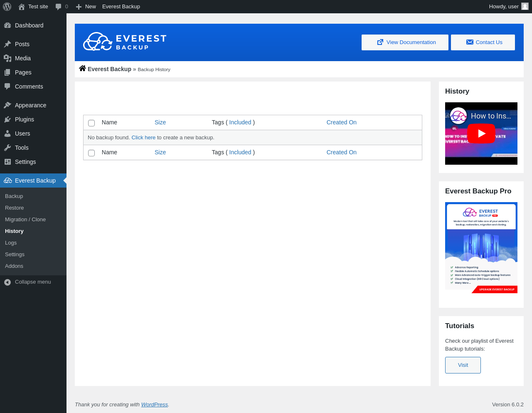Click the Pages icon in sidebar
The image size is (532, 413).
coord(7,72)
